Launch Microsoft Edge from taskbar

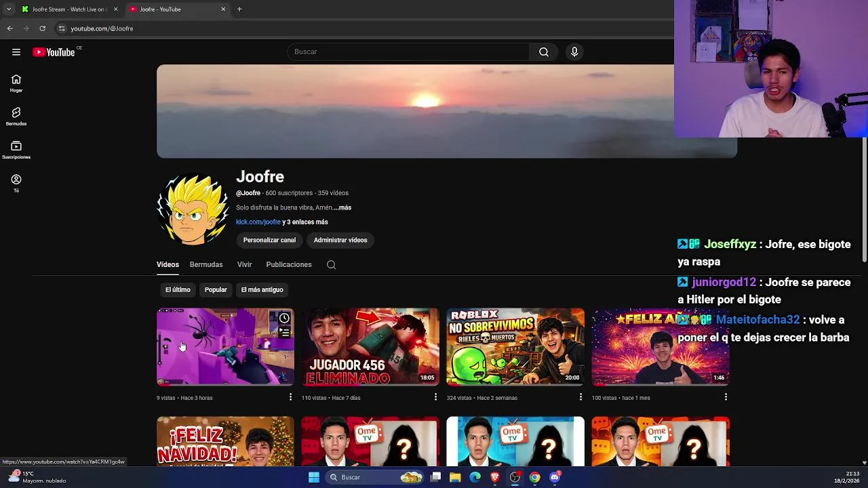point(475,477)
